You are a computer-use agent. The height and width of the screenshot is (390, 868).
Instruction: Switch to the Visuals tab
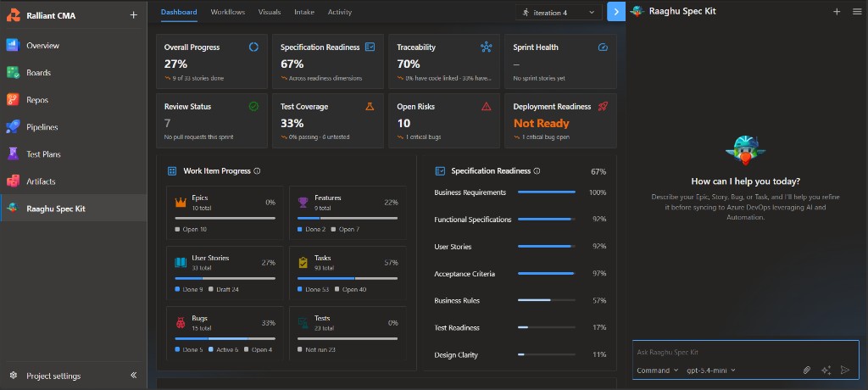pos(270,12)
